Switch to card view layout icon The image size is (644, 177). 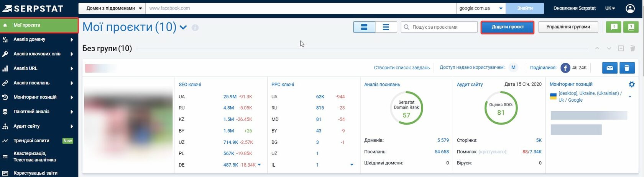pyautogui.click(x=364, y=27)
